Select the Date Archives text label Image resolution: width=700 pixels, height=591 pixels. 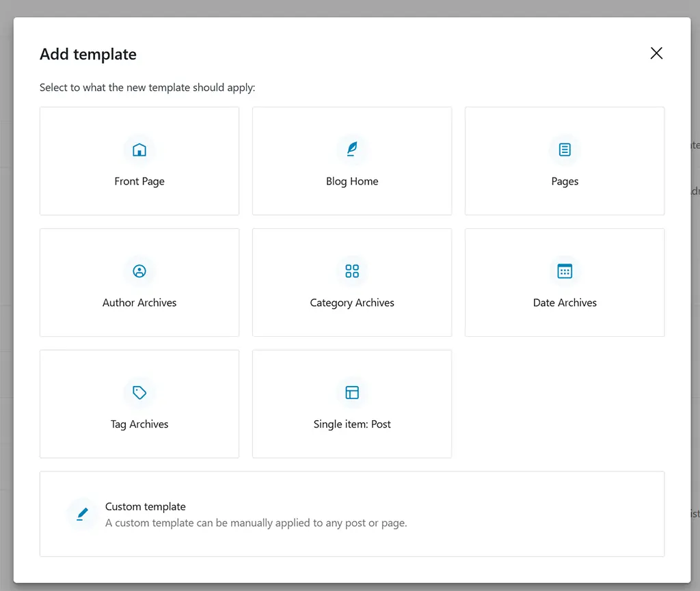[565, 303]
